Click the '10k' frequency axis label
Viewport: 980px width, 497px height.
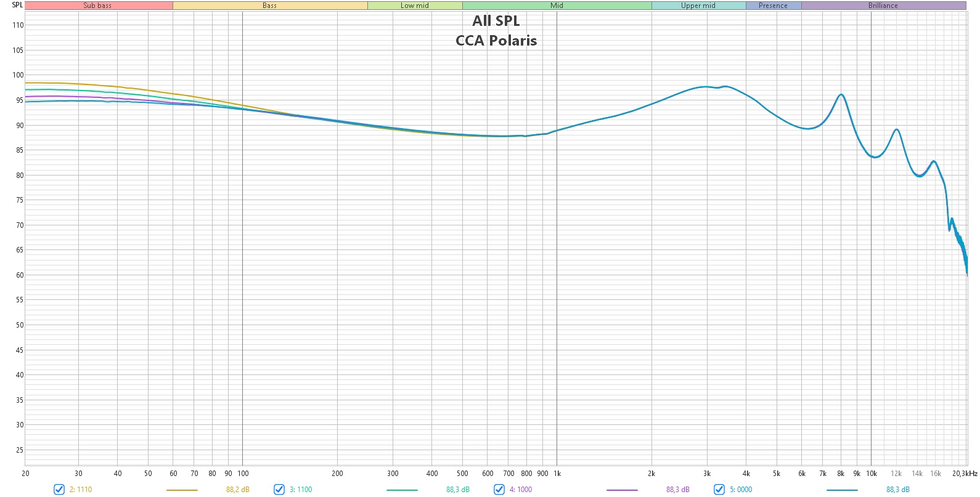click(872, 474)
